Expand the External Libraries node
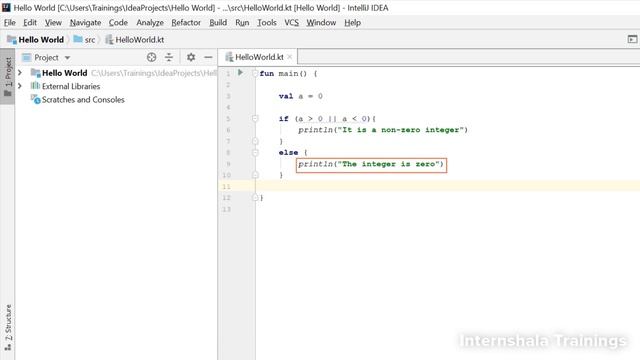The height and width of the screenshot is (360, 640). click(x=20, y=86)
